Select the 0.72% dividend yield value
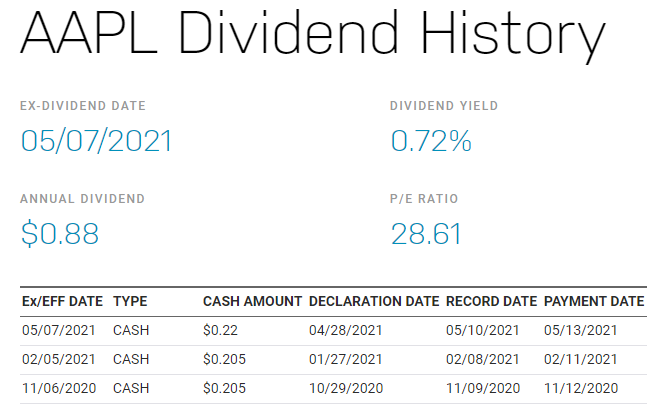 click(x=431, y=141)
